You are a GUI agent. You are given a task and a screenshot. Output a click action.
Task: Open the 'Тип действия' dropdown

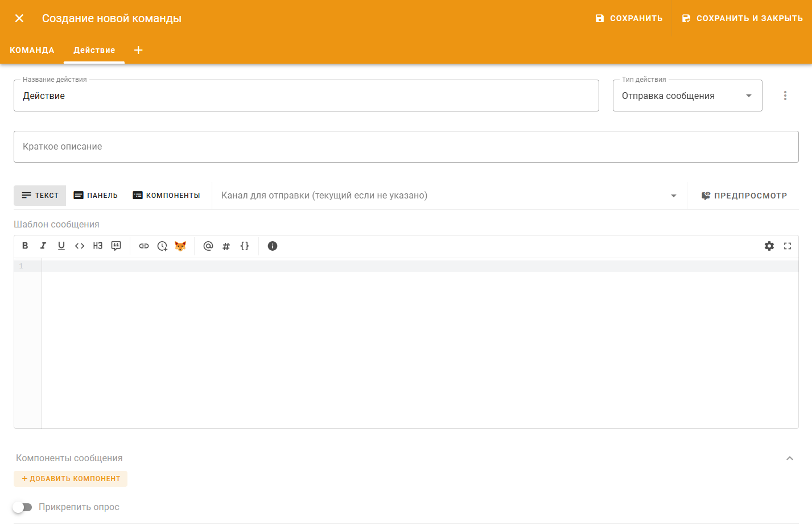(x=687, y=96)
